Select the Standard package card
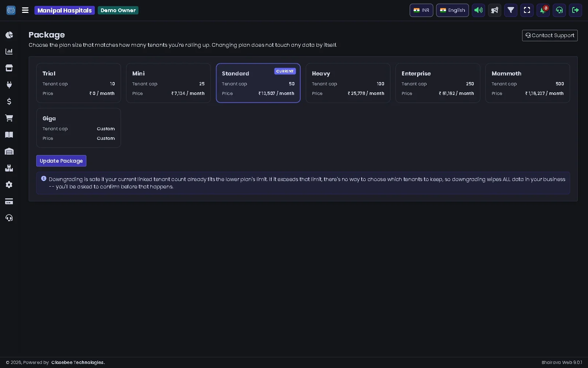This screenshot has width=588, height=368. coord(258,83)
